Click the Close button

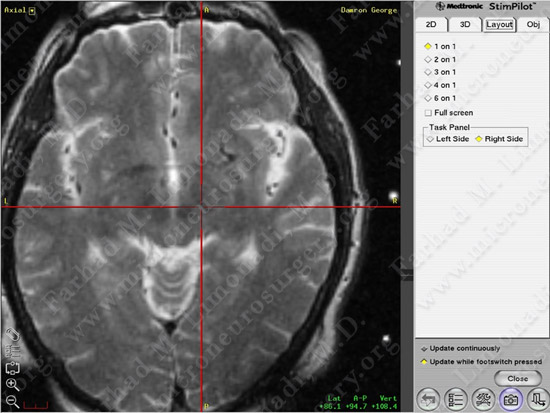(x=517, y=379)
